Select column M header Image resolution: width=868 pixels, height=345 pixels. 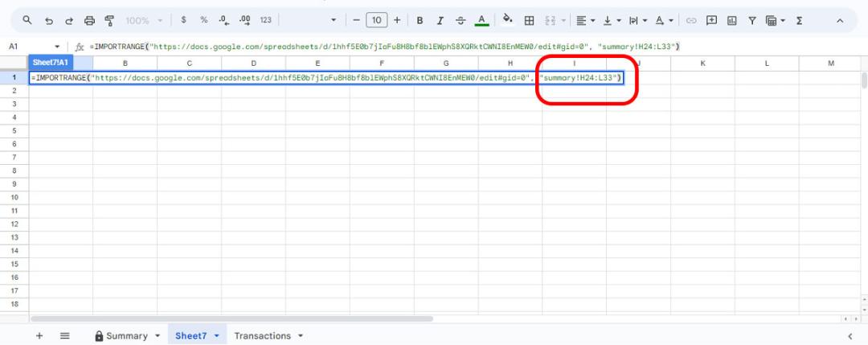831,64
